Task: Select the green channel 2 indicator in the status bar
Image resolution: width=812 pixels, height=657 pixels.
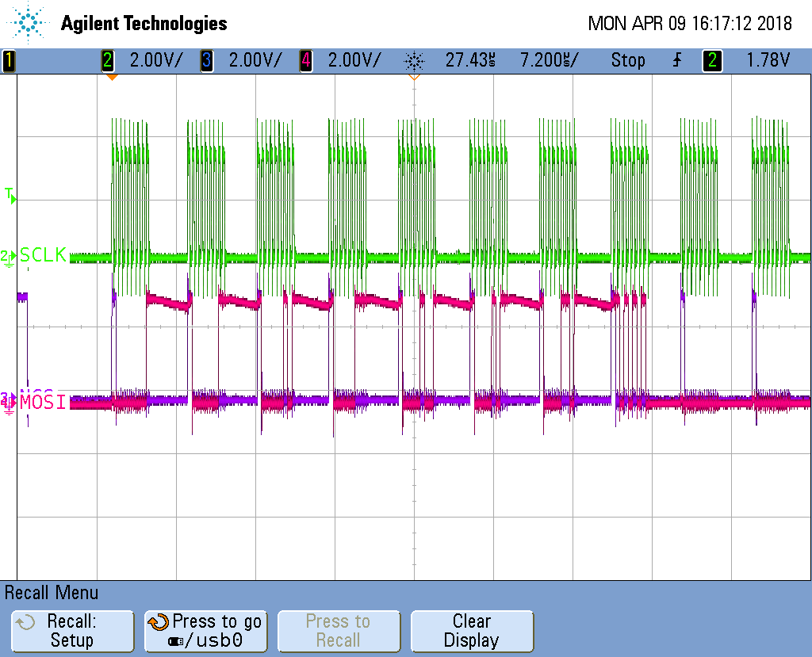Action: [x=107, y=60]
